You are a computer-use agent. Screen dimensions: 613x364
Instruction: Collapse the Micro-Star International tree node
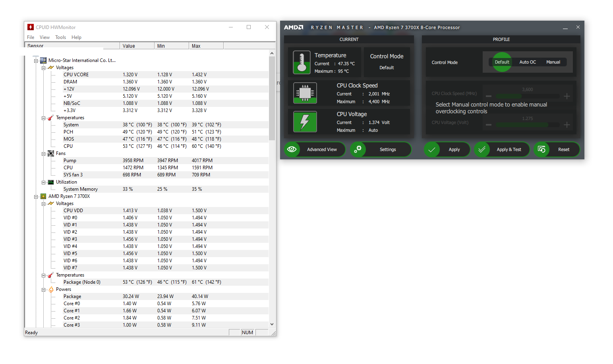[36, 61]
